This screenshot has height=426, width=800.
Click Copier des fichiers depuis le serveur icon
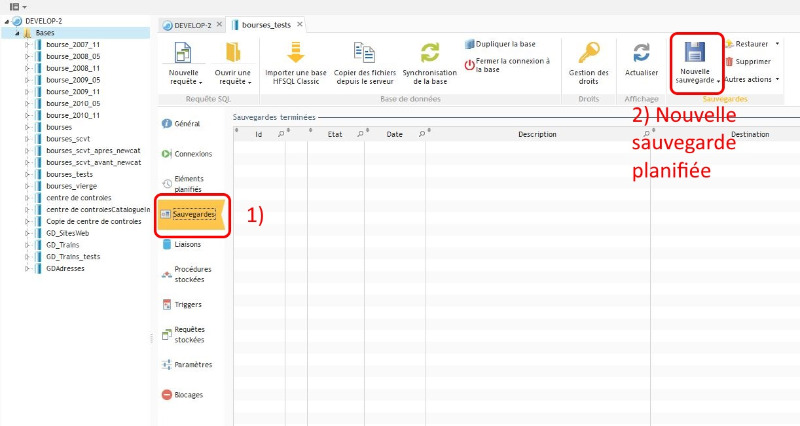click(x=364, y=53)
